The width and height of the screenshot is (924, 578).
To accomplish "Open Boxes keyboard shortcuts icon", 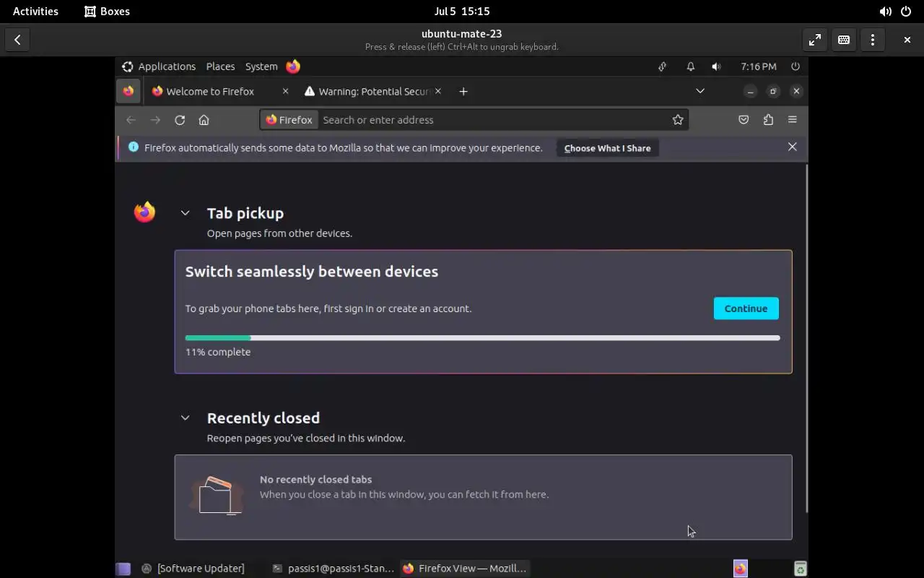I will click(843, 40).
